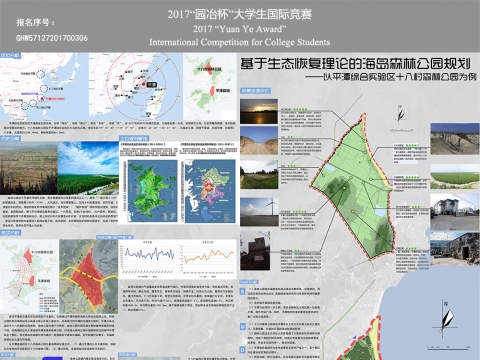
Task: Click the black 平潭 label on circles map
Action: 152,85
